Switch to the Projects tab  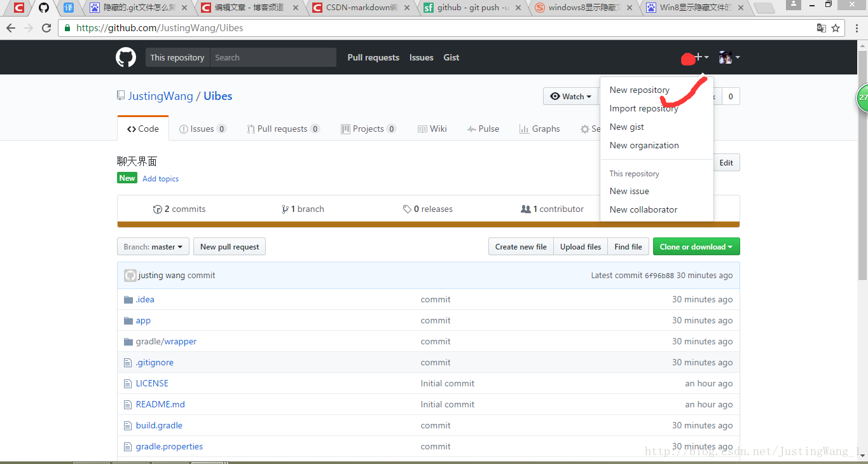click(x=369, y=129)
